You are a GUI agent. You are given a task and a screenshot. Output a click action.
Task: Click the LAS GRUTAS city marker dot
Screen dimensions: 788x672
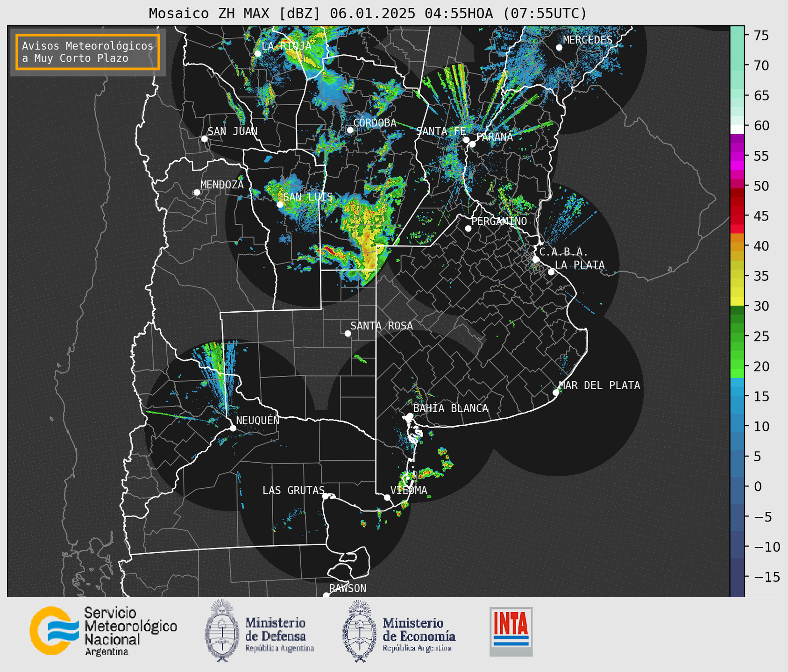tap(326, 496)
